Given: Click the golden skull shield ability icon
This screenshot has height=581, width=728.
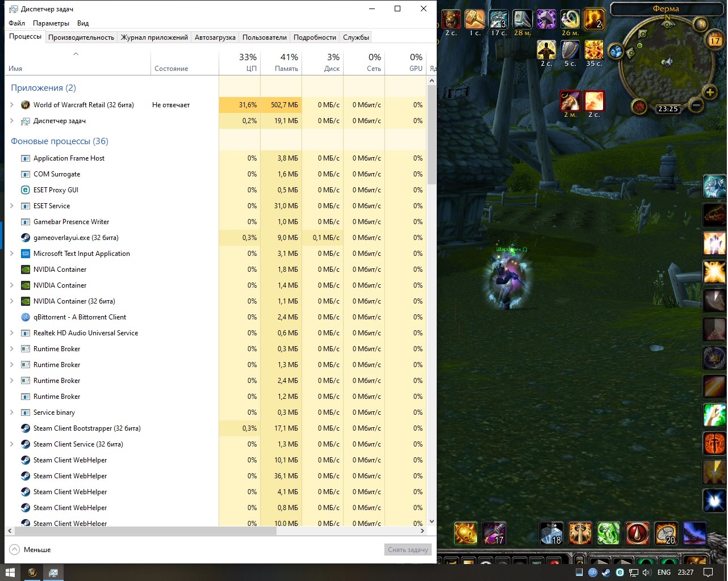Looking at the screenshot, I should [x=466, y=533].
